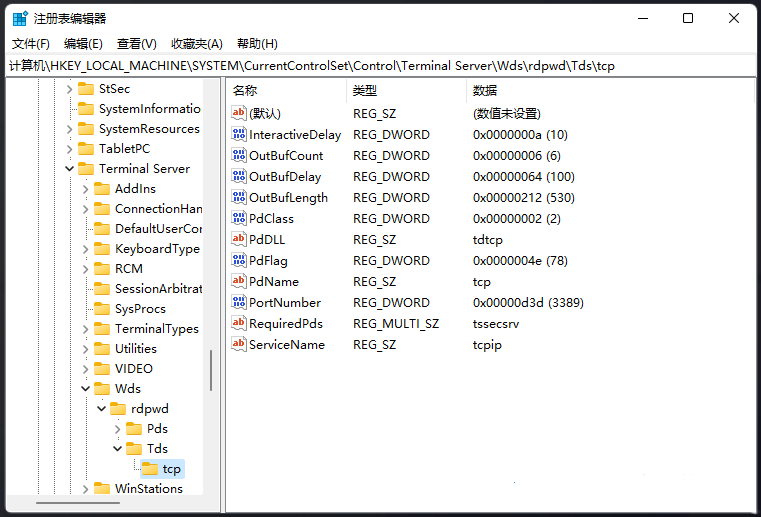Click the string icon beside PdName
Screen dimensions: 761x517
(239, 281)
